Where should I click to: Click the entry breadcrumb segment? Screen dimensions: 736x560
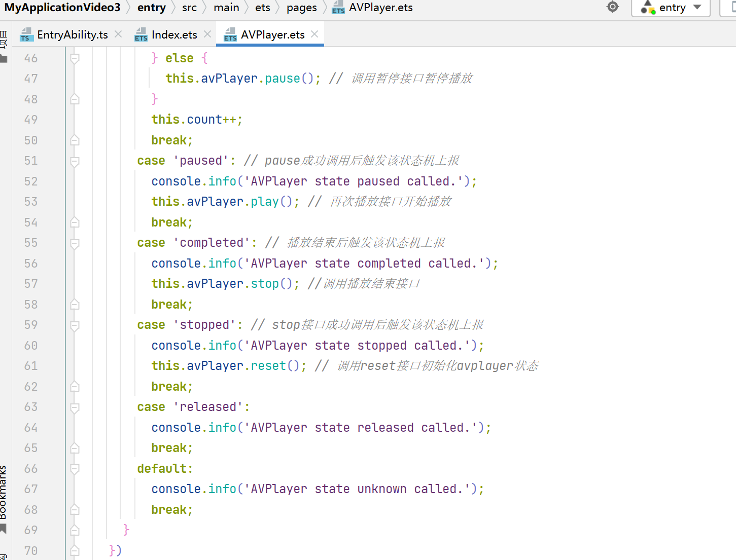point(152,8)
